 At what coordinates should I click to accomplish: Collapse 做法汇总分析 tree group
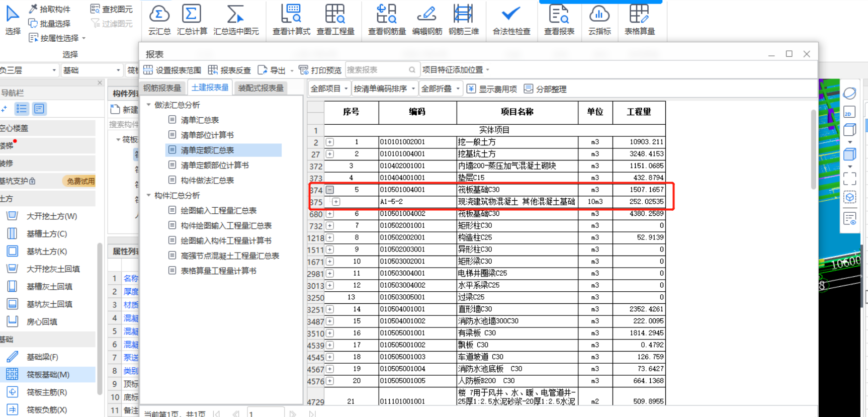pos(149,105)
